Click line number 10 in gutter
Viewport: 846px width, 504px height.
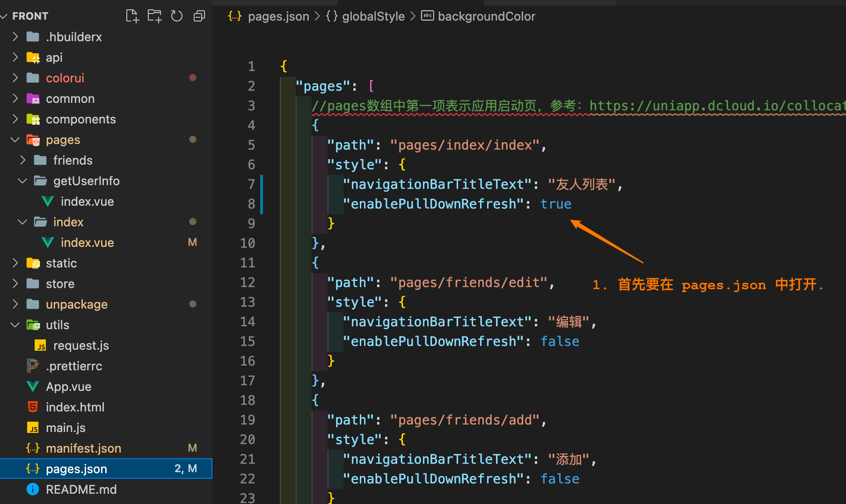point(248,243)
